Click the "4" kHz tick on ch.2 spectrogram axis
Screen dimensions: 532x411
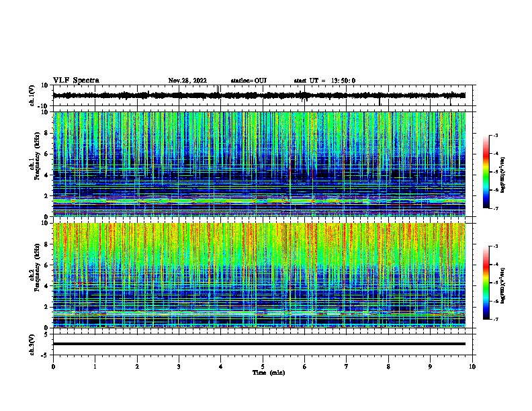(47, 286)
